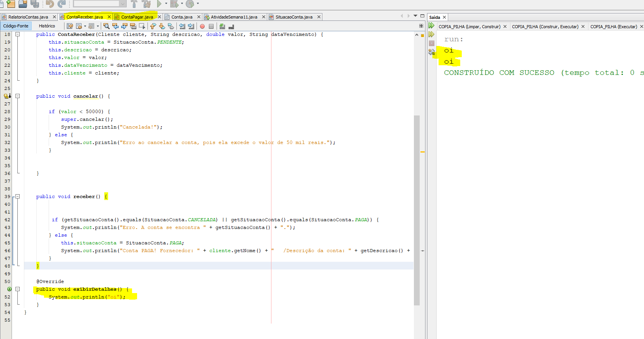Click Find Next Occurrence icon

point(124,26)
